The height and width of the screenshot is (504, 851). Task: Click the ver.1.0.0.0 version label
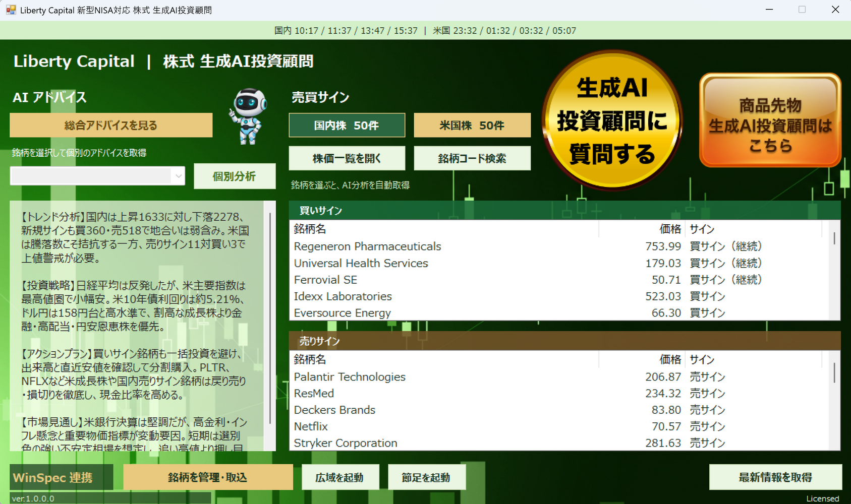tap(33, 498)
